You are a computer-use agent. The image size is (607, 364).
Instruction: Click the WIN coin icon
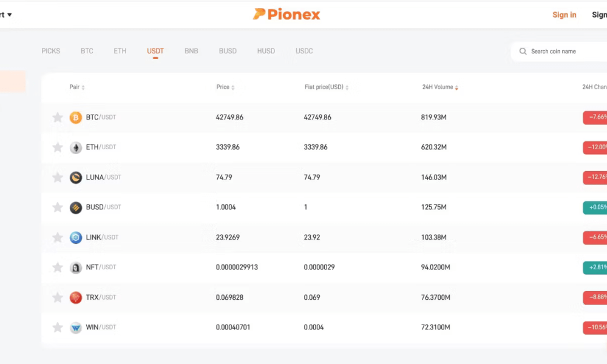[75, 328]
